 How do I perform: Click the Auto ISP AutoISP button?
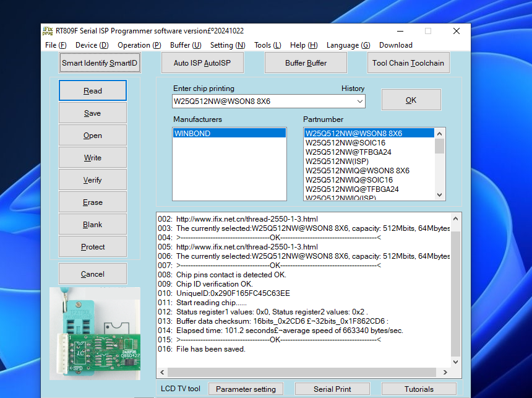[x=202, y=63]
